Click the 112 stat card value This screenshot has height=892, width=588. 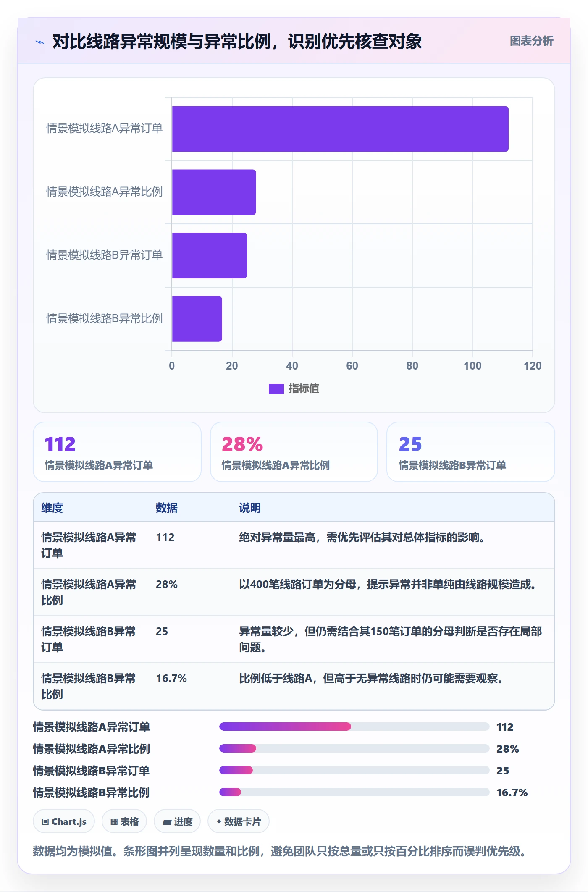(x=60, y=444)
